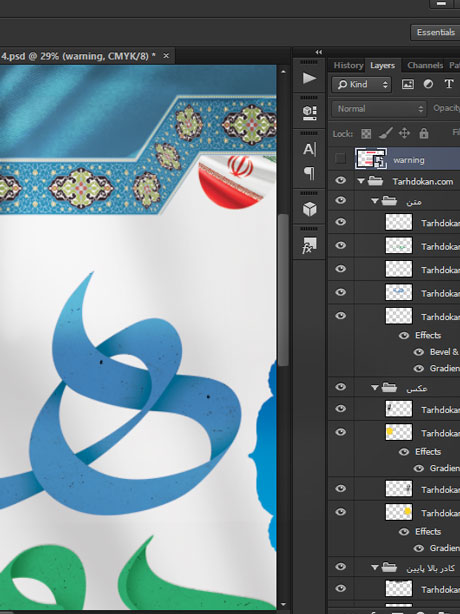Click the canvas scroll down arrow
Viewport: 460px width, 614px height.
[x=283, y=605]
